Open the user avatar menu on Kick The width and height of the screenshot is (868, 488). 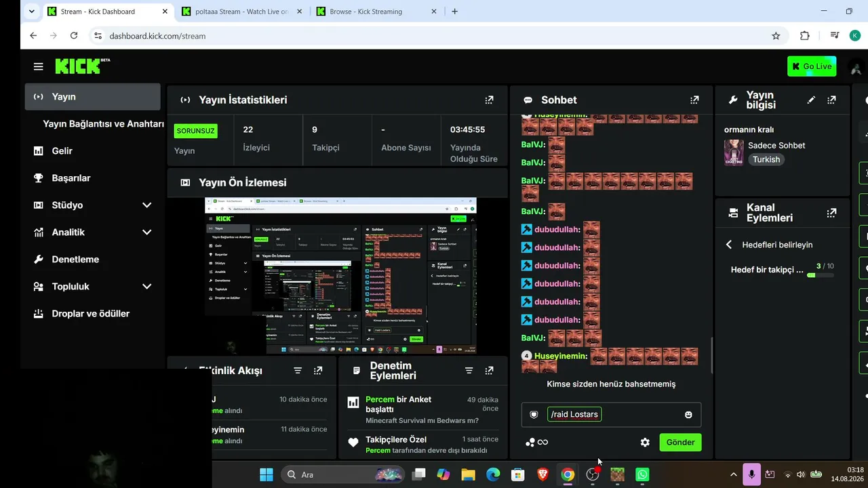pyautogui.click(x=856, y=66)
